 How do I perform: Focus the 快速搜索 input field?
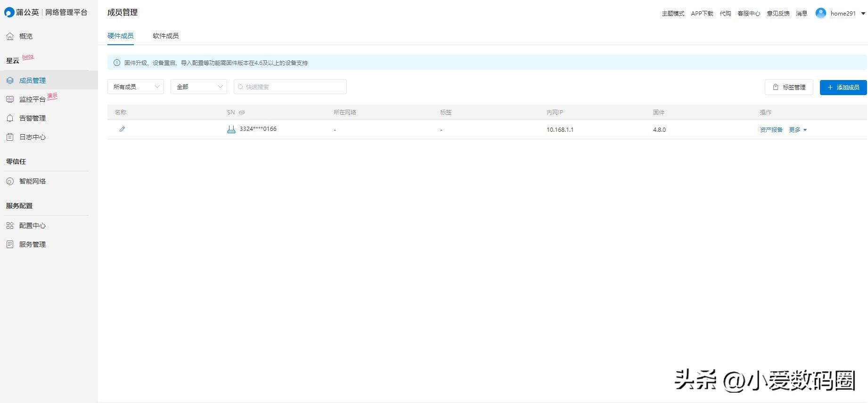pos(290,87)
